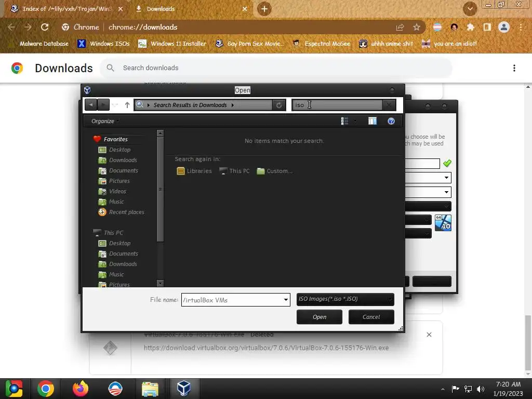Click the iso search box
Image resolution: width=532 pixels, height=399 pixels.
pyautogui.click(x=337, y=105)
